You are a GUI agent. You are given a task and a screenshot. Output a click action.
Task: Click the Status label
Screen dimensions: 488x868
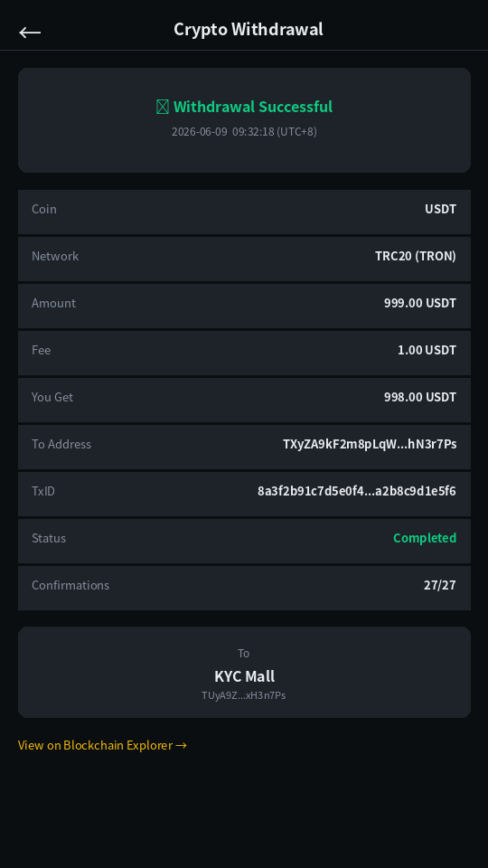tap(49, 538)
